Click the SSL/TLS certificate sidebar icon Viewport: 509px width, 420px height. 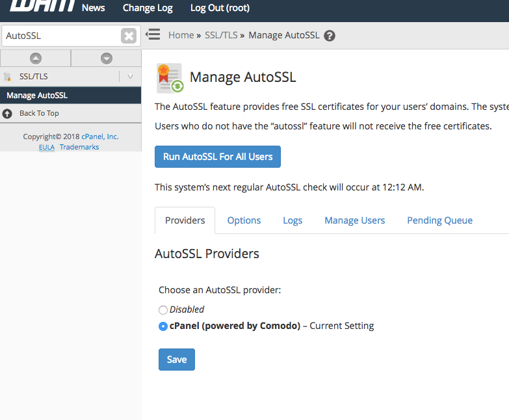click(8, 77)
